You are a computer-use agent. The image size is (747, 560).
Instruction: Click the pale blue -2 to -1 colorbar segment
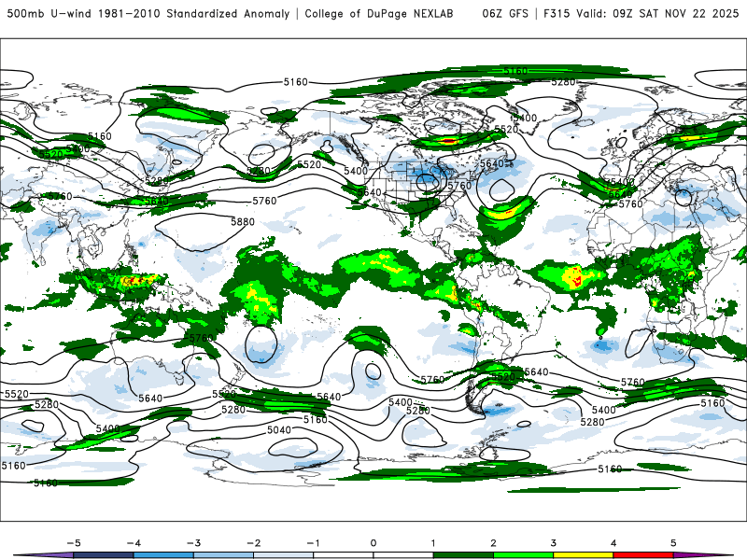coord(284,555)
